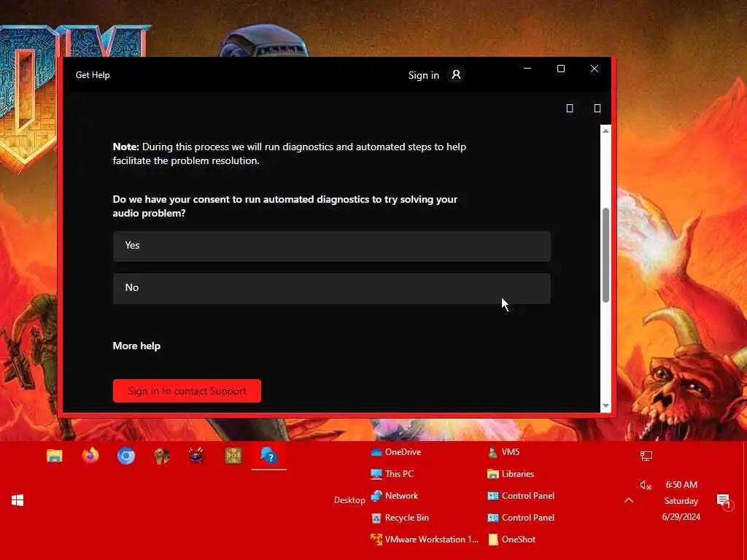Click the monitor tray icon above the volume icon
The width and height of the screenshot is (747, 560).
646,456
